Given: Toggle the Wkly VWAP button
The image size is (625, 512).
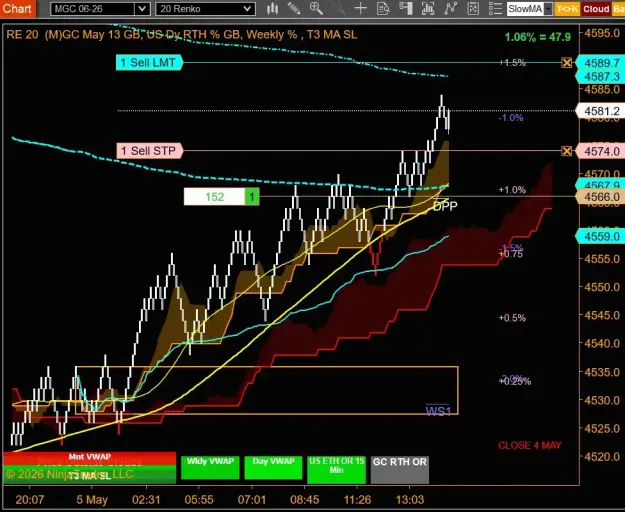Looking at the screenshot, I should 210,468.
